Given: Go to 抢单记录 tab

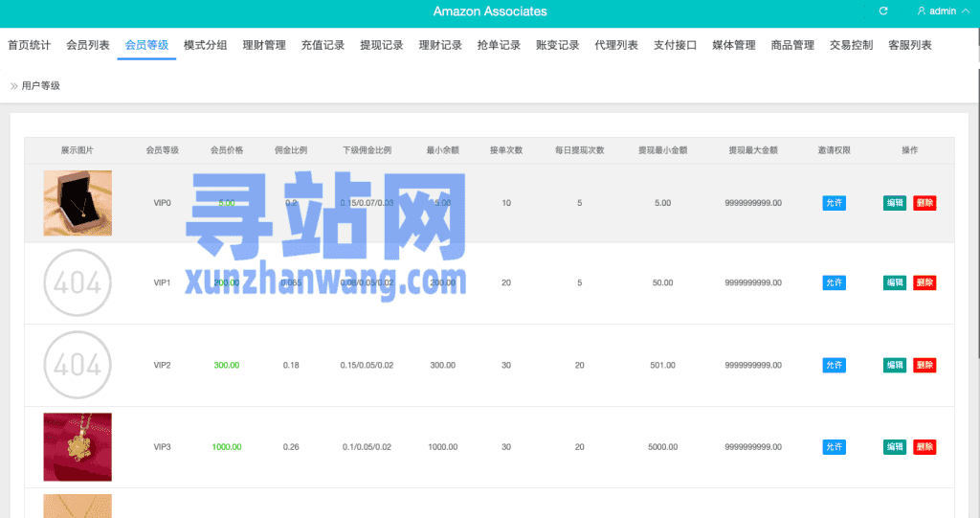Looking at the screenshot, I should [x=499, y=45].
